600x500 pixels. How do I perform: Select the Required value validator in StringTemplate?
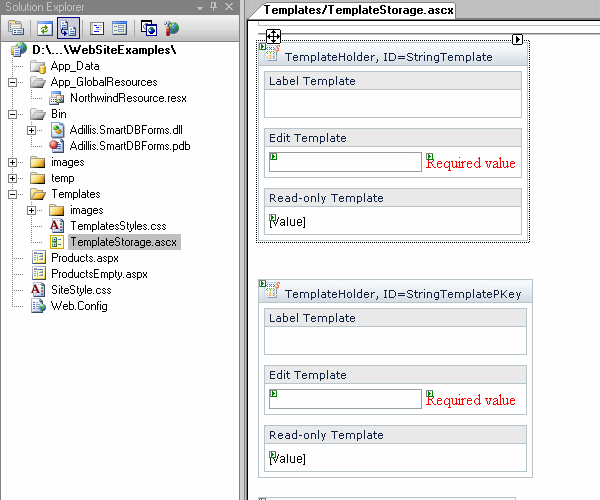point(471,163)
